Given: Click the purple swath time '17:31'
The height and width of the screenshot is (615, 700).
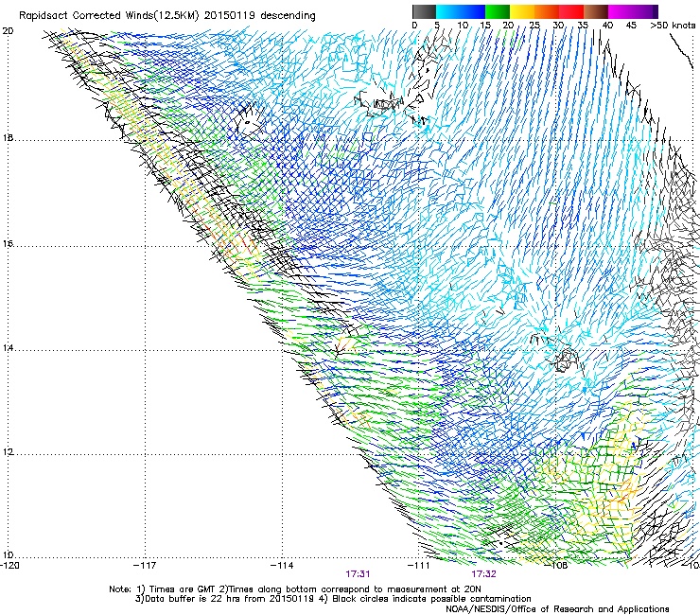Looking at the screenshot, I should pos(358,574).
